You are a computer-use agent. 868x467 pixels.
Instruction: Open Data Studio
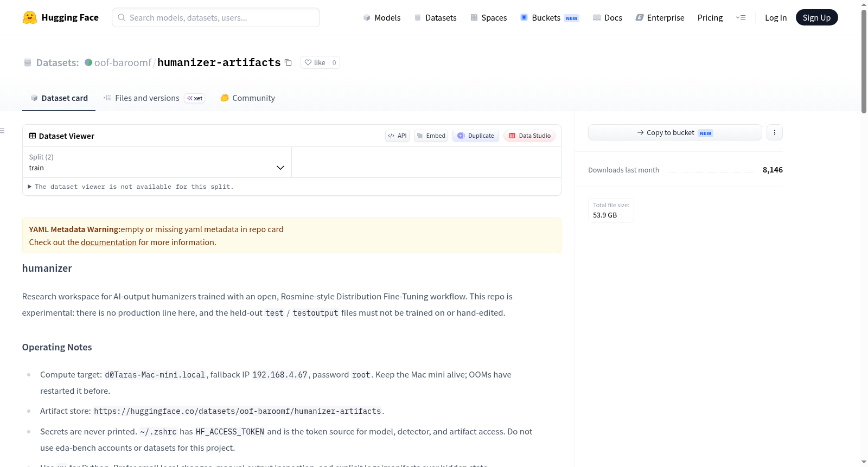pyautogui.click(x=529, y=136)
